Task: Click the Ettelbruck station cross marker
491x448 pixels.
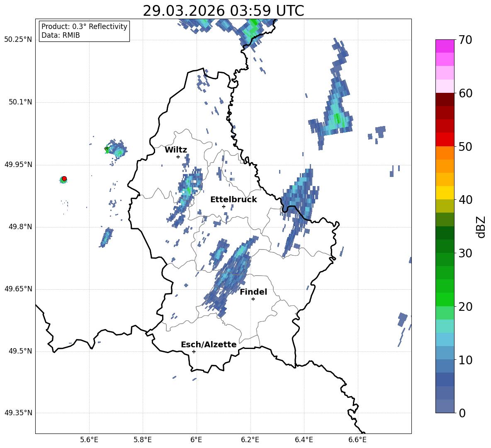Action: [224, 206]
